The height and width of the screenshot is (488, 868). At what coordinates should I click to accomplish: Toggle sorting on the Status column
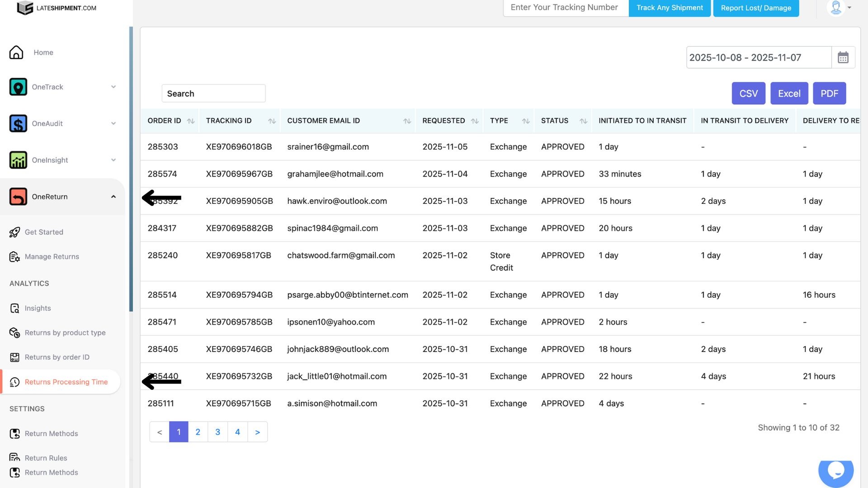click(583, 121)
